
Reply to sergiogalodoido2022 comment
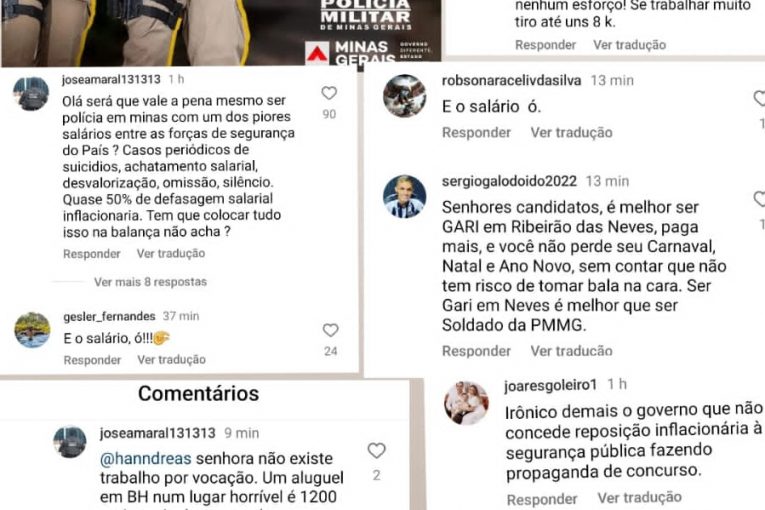tap(476, 351)
